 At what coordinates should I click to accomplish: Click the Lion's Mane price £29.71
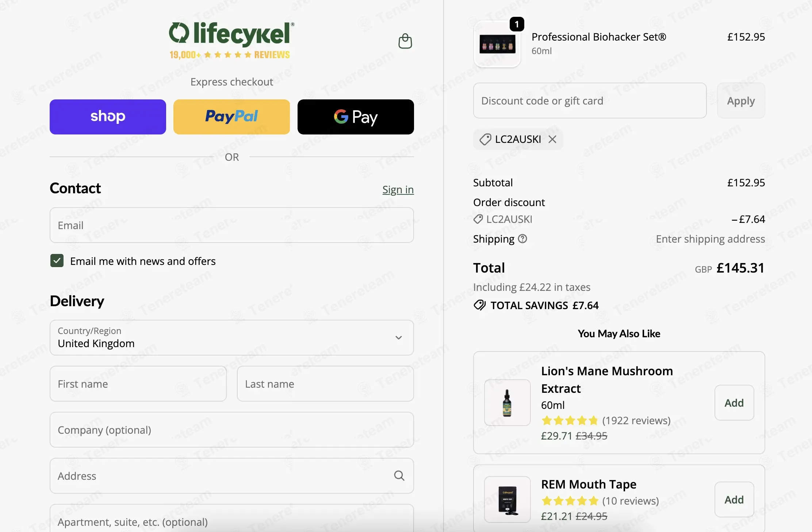click(x=556, y=436)
